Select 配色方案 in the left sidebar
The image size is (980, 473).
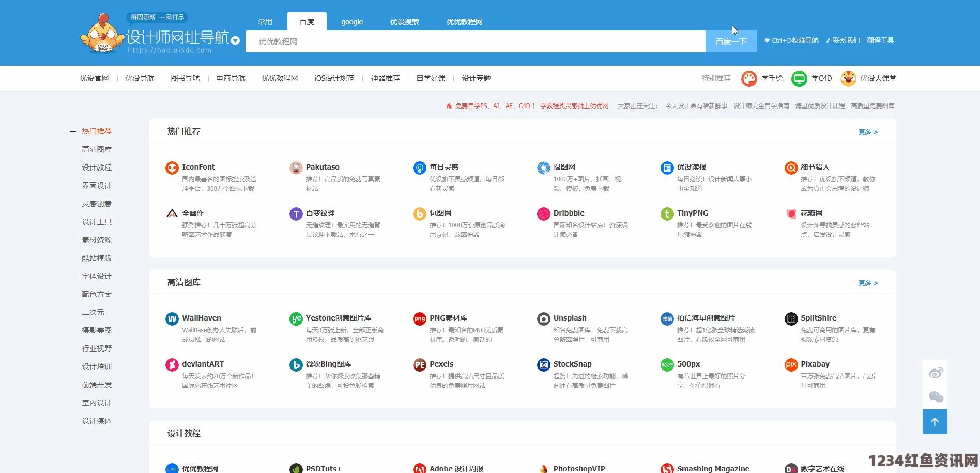coord(97,294)
